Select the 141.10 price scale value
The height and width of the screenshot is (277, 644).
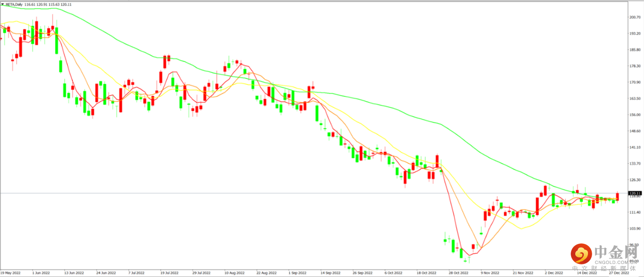[635, 148]
